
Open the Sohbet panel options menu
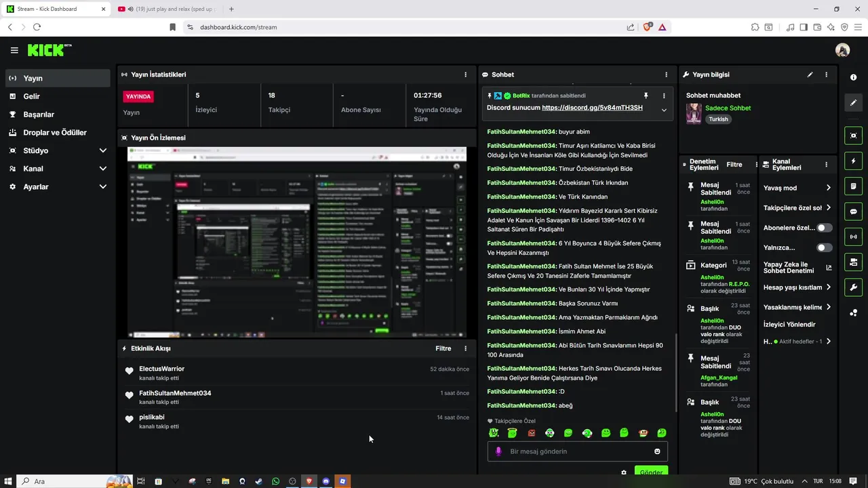(x=666, y=75)
